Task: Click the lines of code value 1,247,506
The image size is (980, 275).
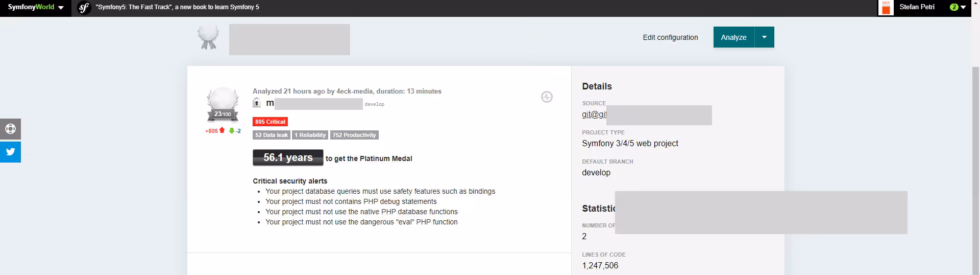Action: pyautogui.click(x=600, y=266)
